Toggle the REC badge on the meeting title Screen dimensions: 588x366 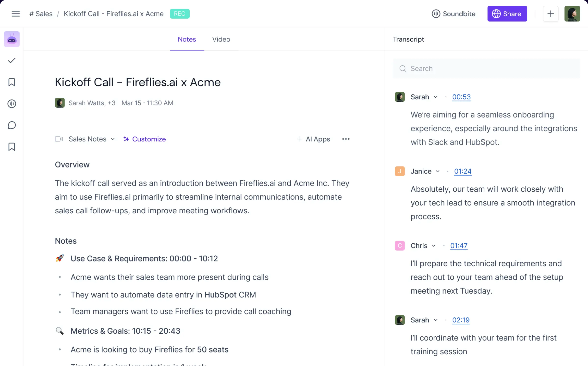tap(180, 14)
